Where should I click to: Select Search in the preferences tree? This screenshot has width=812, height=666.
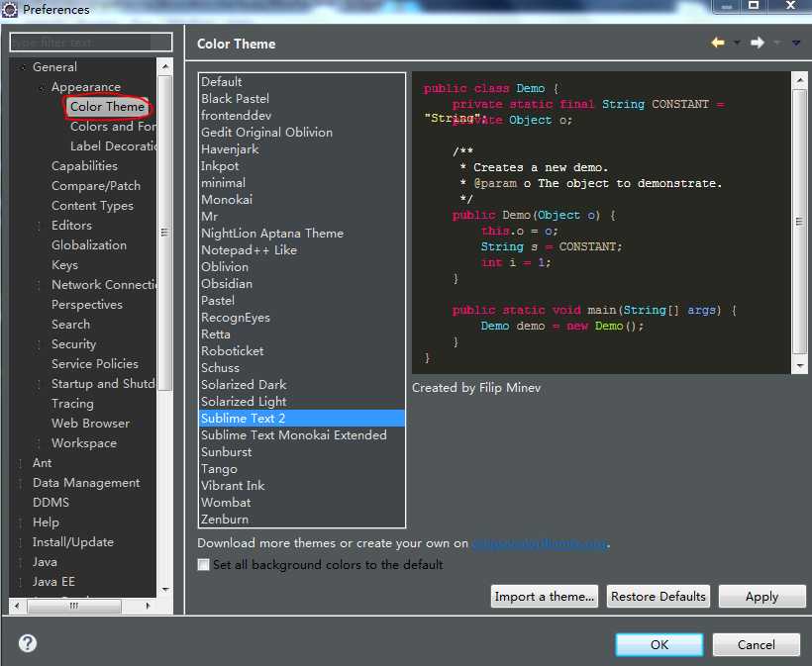[x=71, y=325]
